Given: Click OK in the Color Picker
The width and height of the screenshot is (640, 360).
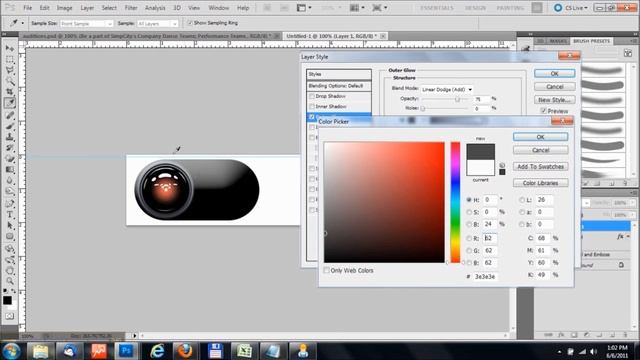Looking at the screenshot, I should 540,137.
